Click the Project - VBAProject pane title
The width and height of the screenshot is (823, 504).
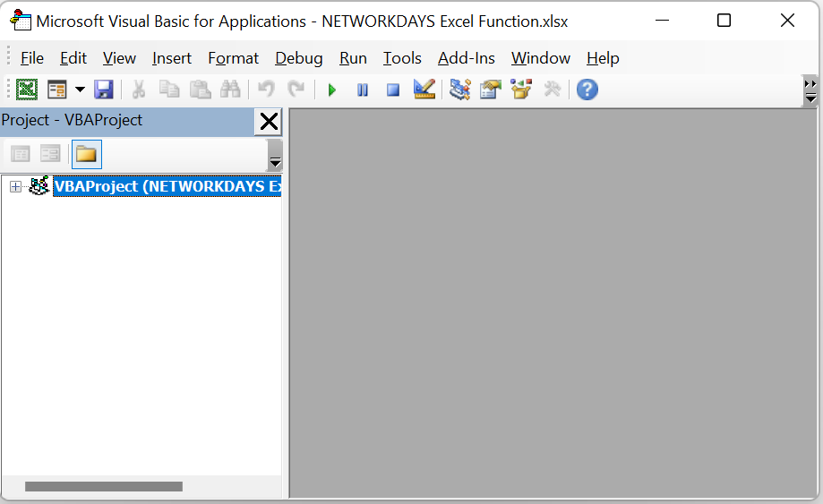click(72, 120)
